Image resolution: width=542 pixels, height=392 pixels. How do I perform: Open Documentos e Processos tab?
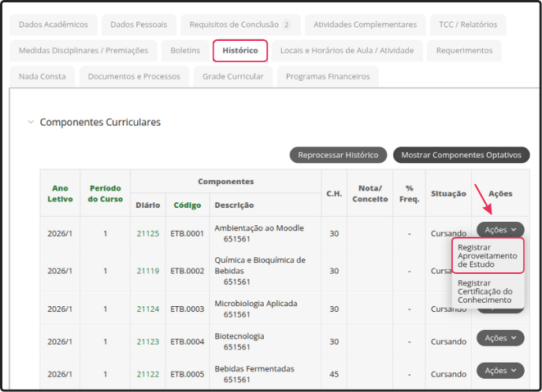(x=134, y=76)
